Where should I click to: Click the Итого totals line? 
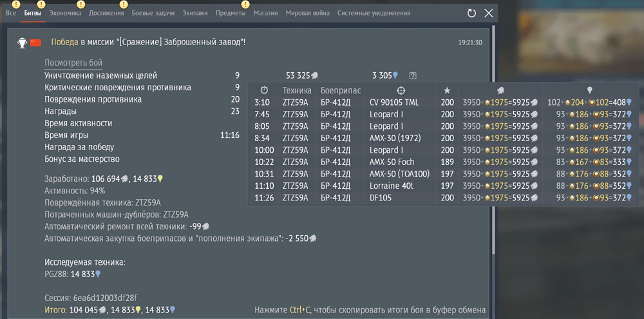click(x=110, y=310)
